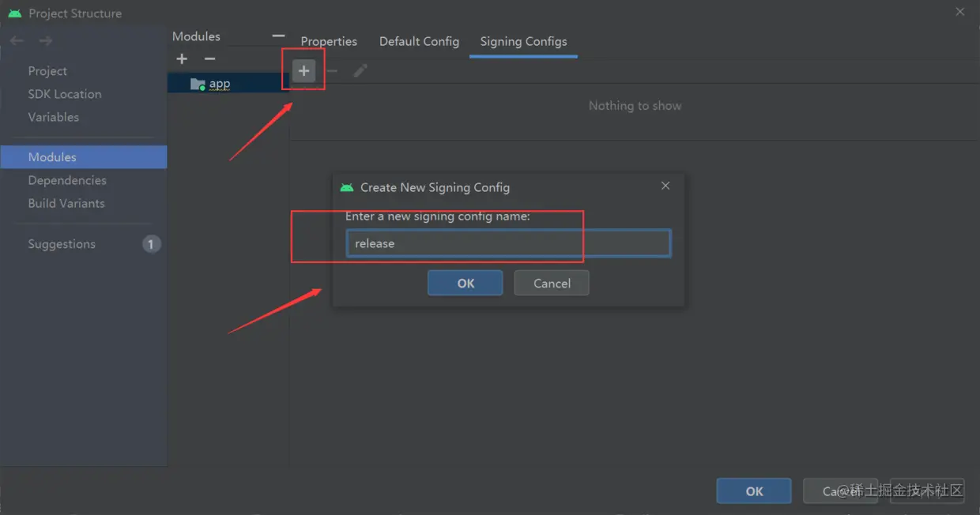Open Build Variants in the sidebar
Image resolution: width=980 pixels, height=515 pixels.
[66, 203]
